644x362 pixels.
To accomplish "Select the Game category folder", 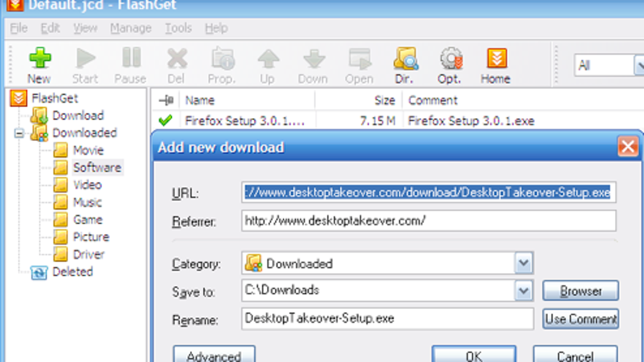I will click(x=78, y=219).
